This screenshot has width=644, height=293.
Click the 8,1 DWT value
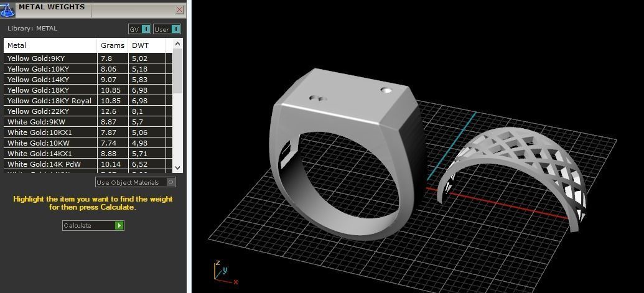[x=137, y=111]
